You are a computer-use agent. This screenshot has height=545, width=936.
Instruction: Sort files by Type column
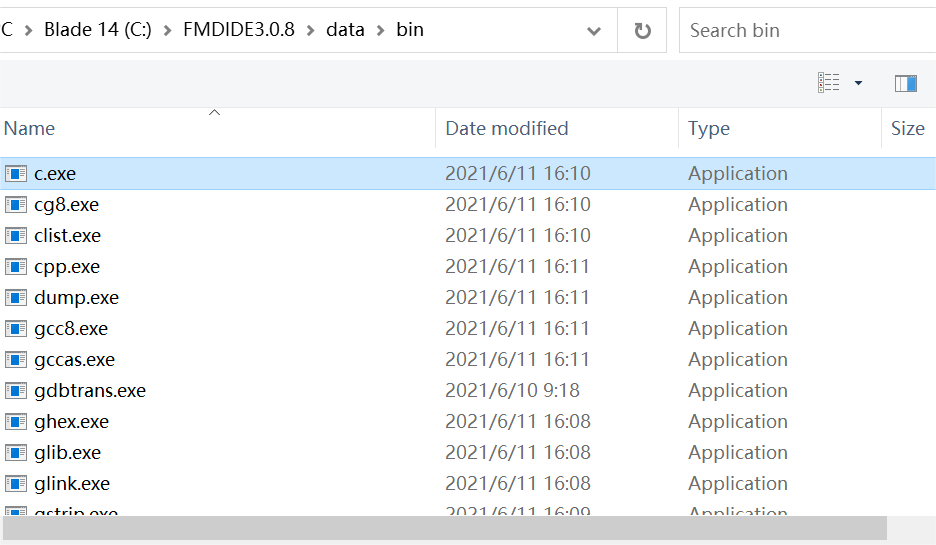click(x=709, y=128)
